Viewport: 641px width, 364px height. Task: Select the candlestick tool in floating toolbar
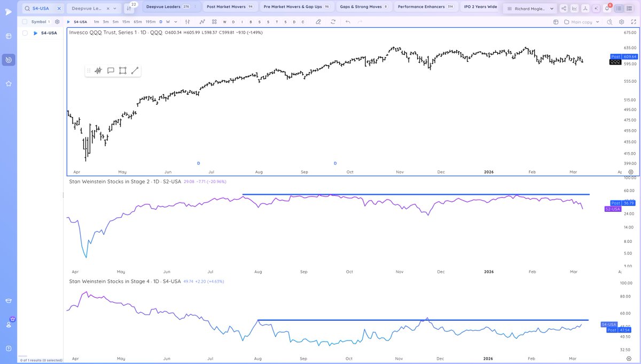[98, 70]
